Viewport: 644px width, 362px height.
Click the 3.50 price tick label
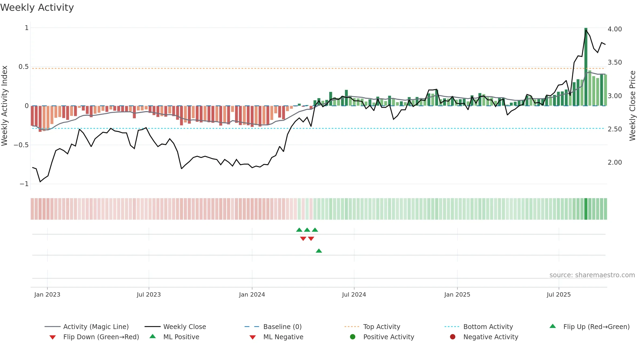(615, 62)
